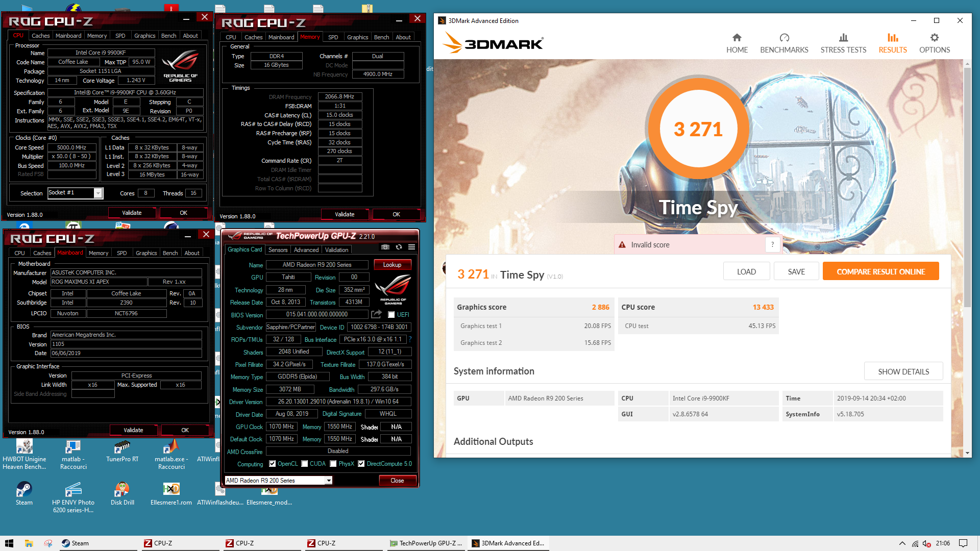Open File Explorer from the taskbar

[x=29, y=543]
